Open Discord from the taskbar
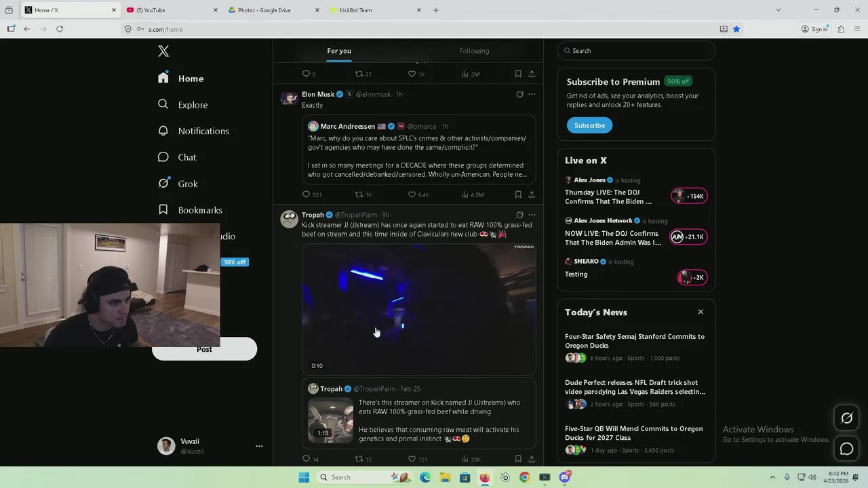The width and height of the screenshot is (868, 488). [x=565, y=477]
